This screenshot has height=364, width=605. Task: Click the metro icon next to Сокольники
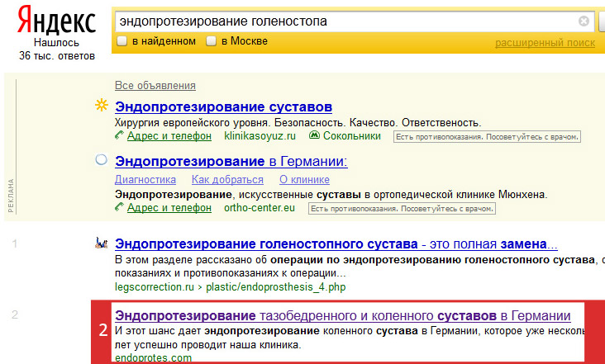[x=314, y=135]
